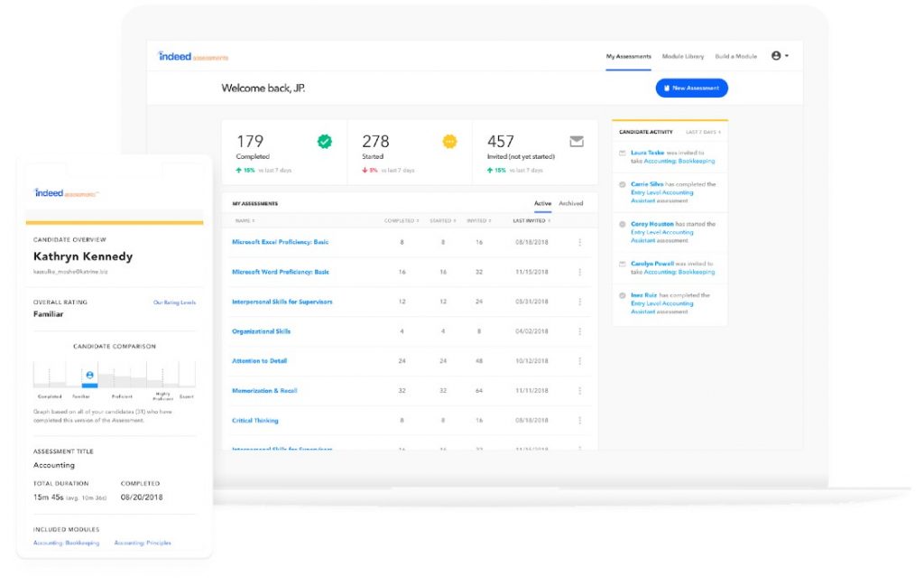The width and height of the screenshot is (924, 586).
Task: Open Memorization & Recall assessment
Action: 264,391
